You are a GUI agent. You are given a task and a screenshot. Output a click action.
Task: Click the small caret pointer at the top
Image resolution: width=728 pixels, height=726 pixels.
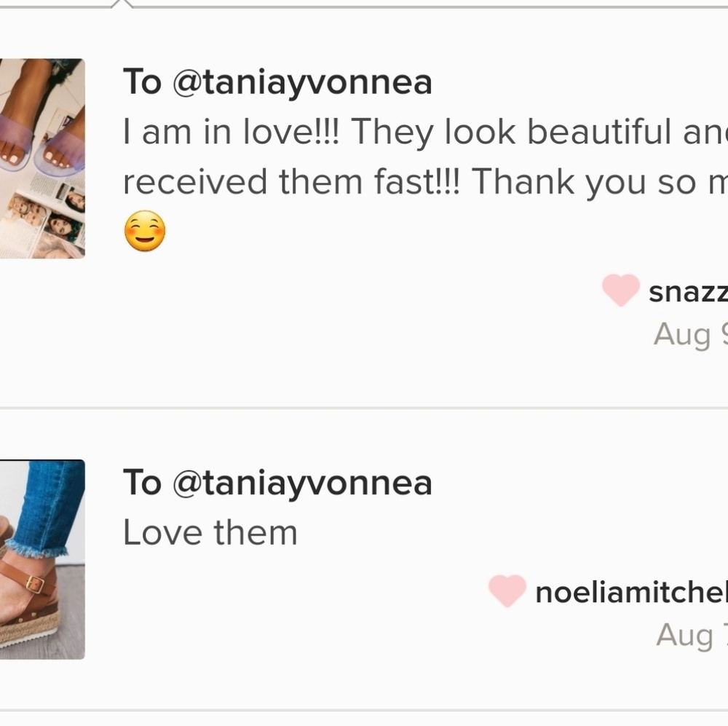pos(122,4)
